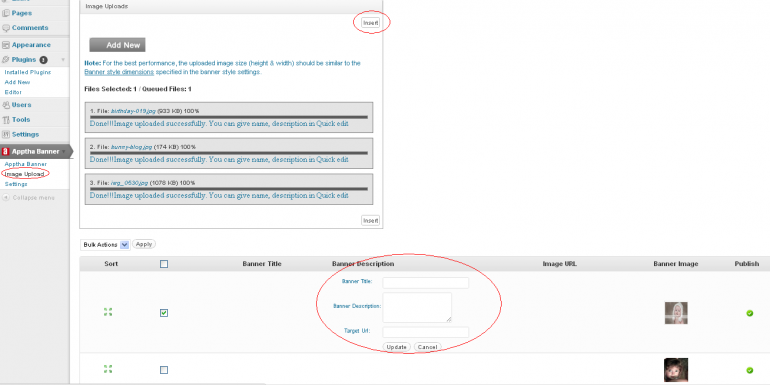Image resolution: width=770 pixels, height=385 pixels.
Task: Open the Tools menu
Action: point(21,119)
